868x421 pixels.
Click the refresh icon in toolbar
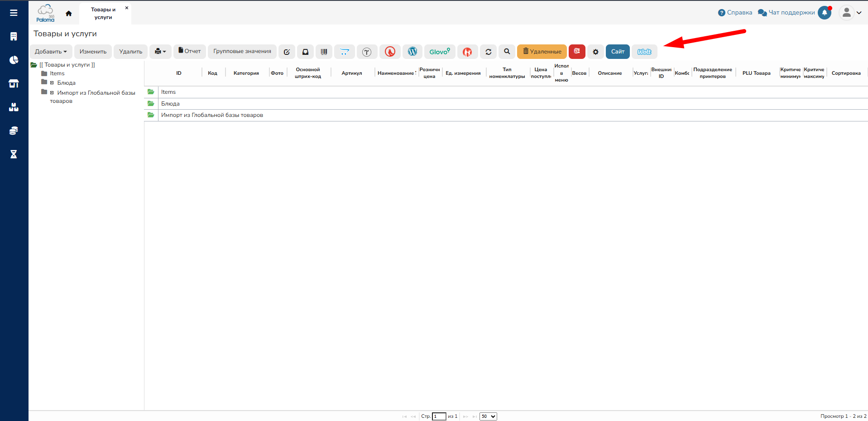[488, 52]
